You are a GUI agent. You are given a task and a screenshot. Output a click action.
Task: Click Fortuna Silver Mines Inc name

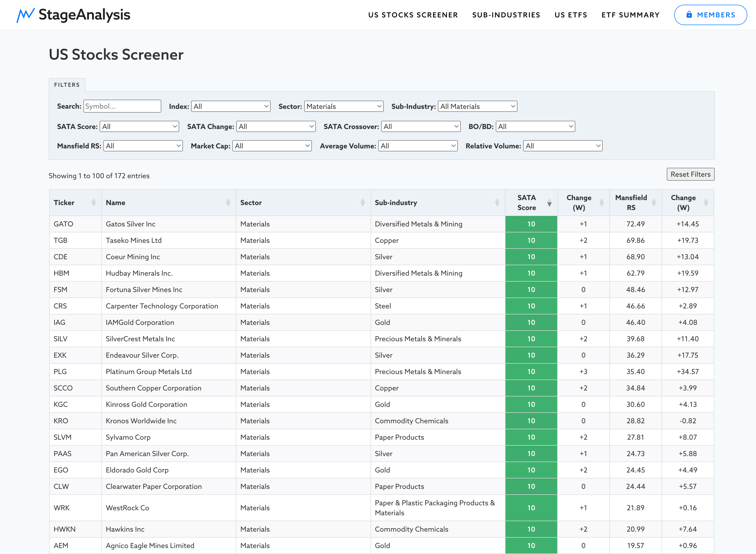tap(144, 290)
